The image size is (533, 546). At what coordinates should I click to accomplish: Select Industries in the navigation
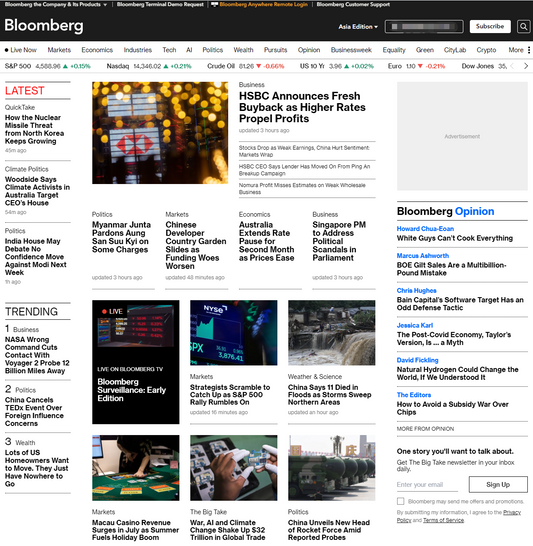click(x=138, y=50)
